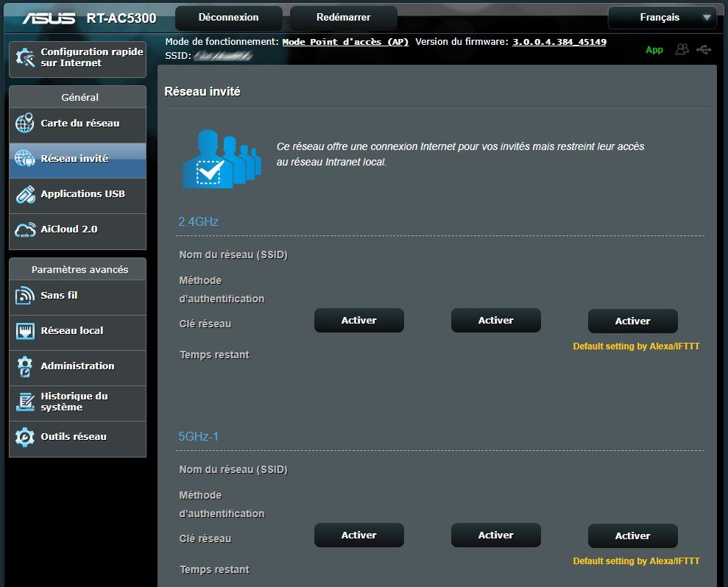Open the Administration gear icon
Screen dimensions: 728x587
(x=25, y=366)
